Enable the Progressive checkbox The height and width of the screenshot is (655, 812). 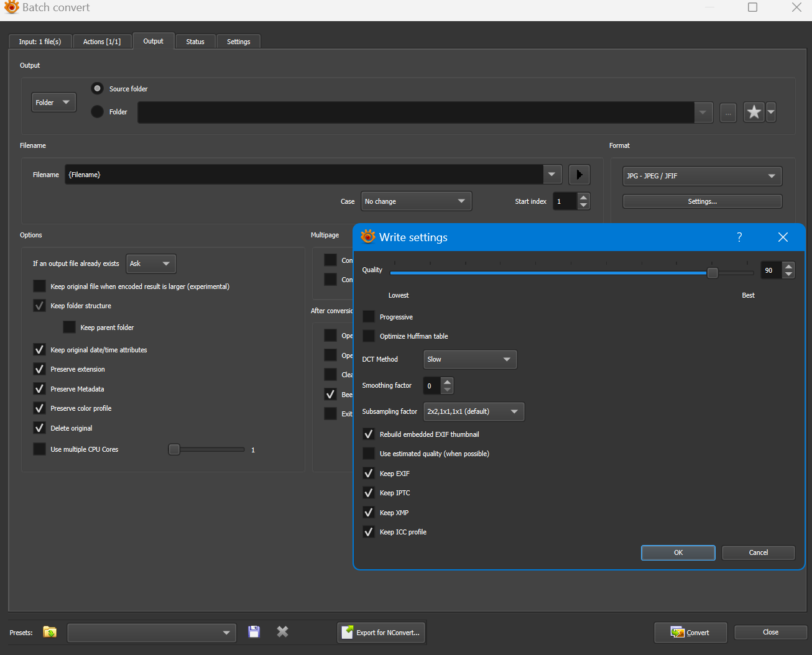pyautogui.click(x=369, y=317)
